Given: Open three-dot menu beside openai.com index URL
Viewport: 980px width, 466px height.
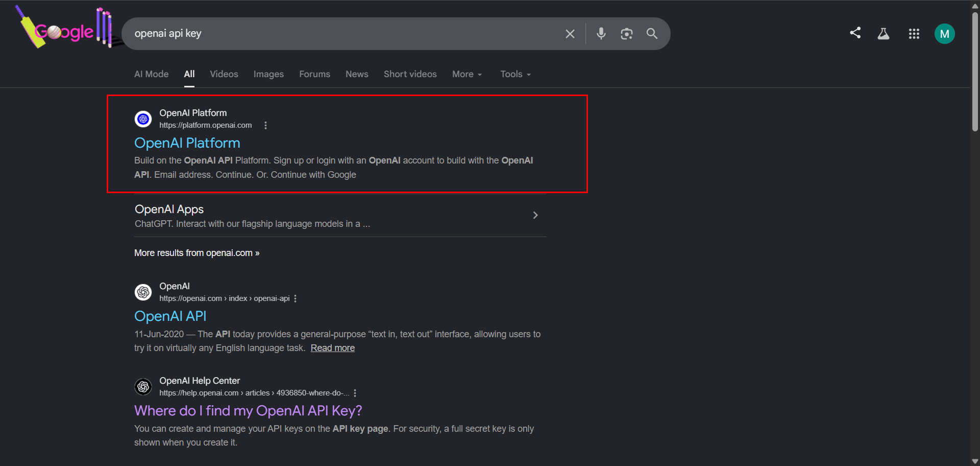Looking at the screenshot, I should (x=295, y=298).
